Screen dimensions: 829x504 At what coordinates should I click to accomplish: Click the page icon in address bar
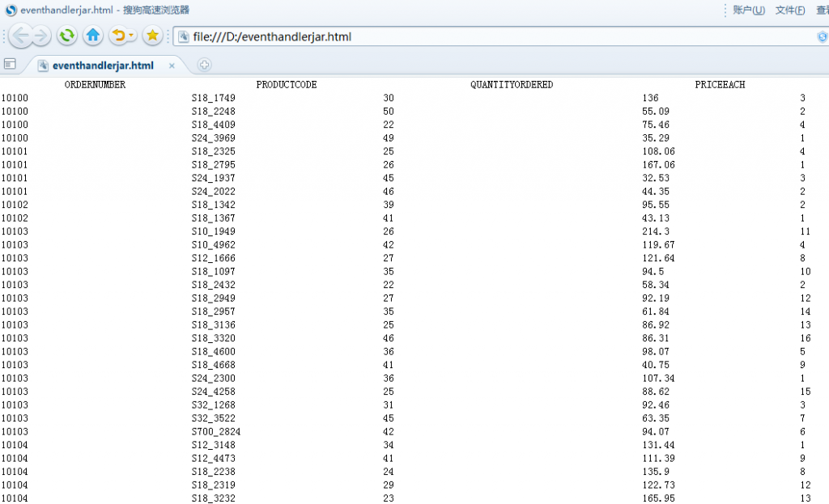click(184, 36)
